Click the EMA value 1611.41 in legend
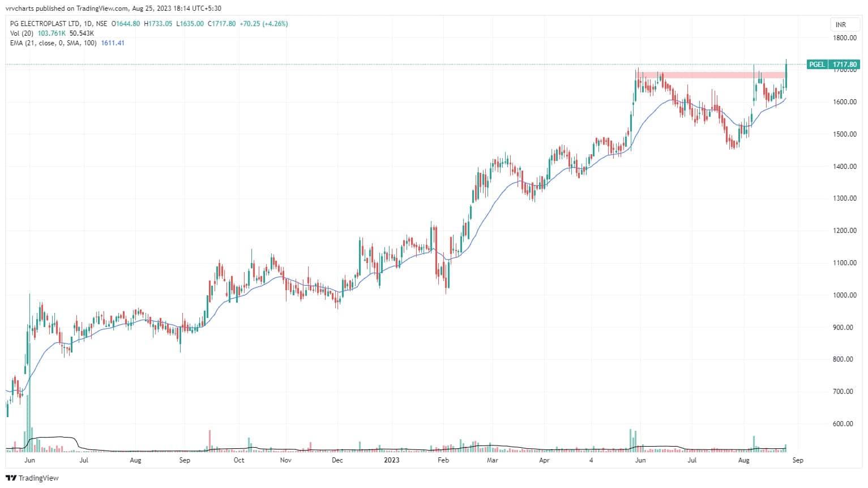868x488 pixels. pos(113,43)
